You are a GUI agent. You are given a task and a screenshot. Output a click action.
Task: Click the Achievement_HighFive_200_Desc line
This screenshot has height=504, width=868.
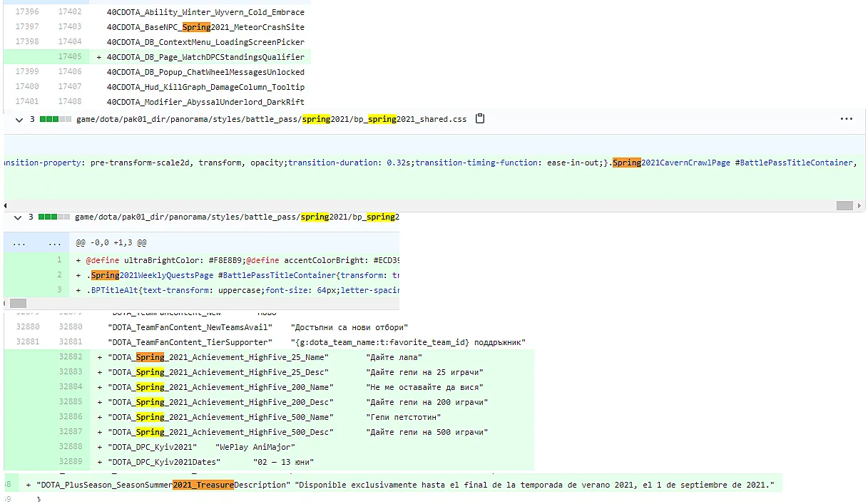tap(298, 402)
